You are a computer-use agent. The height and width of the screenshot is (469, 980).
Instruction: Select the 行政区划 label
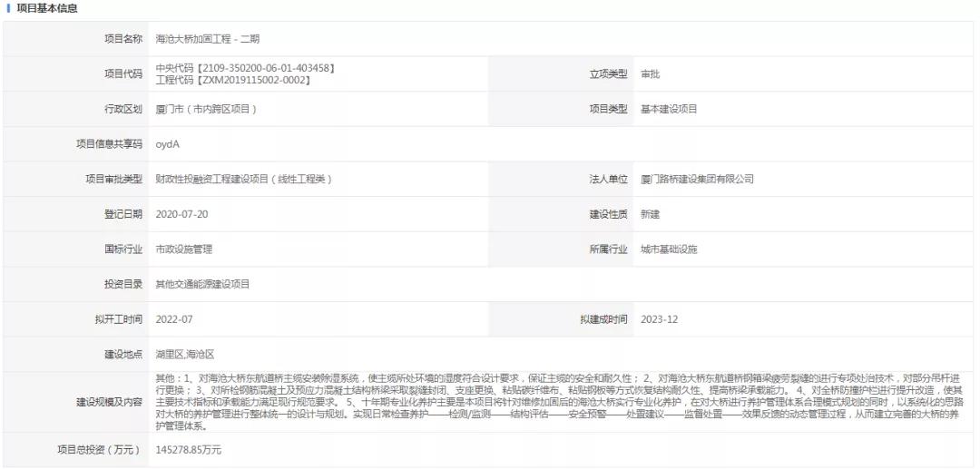123,109
